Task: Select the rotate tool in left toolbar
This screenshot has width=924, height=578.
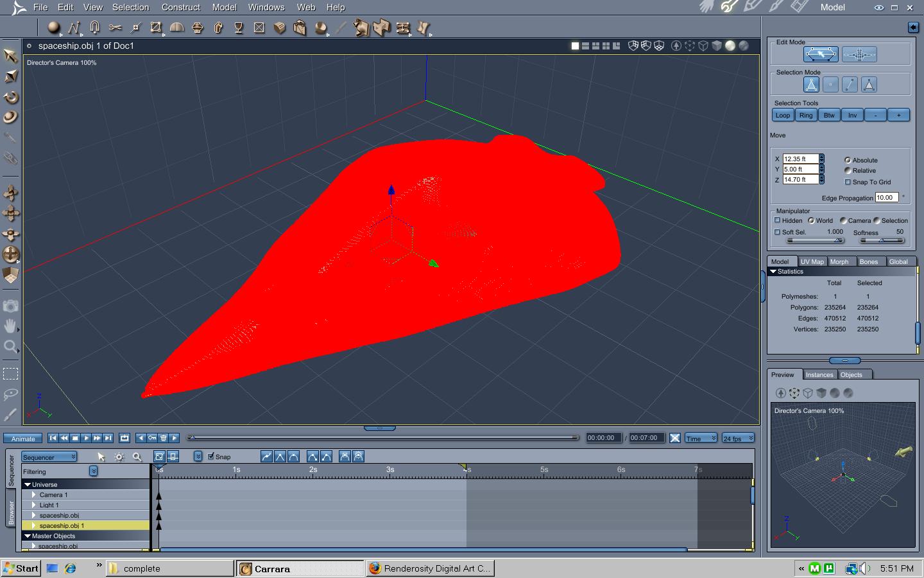Action: click(11, 97)
